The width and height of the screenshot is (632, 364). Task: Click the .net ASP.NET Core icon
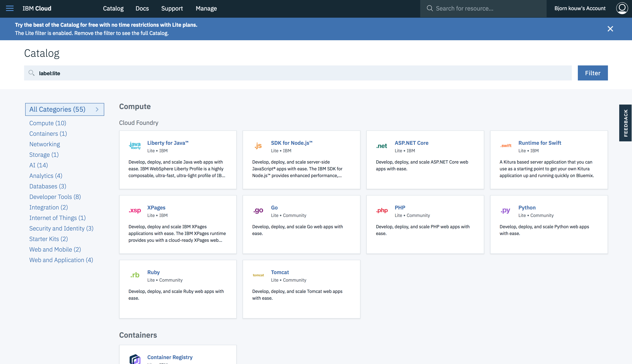(382, 146)
